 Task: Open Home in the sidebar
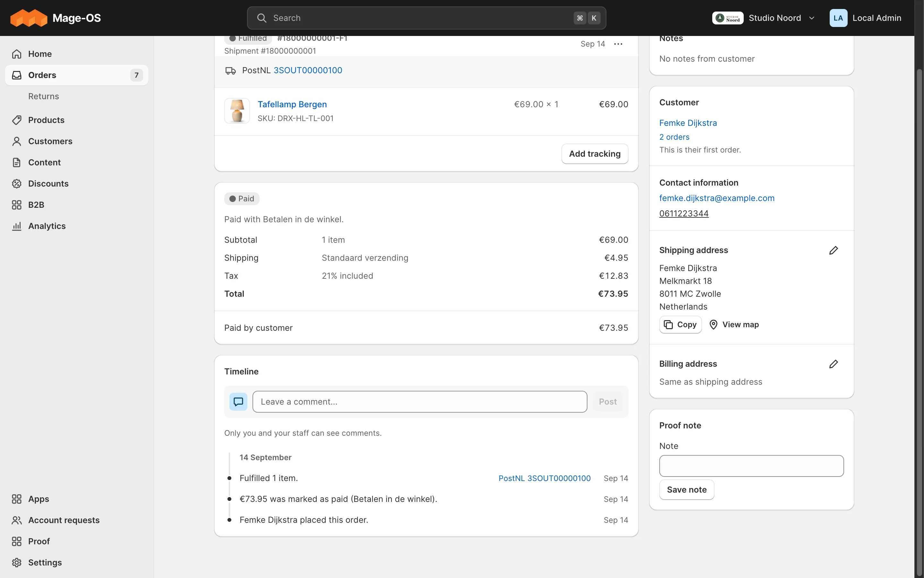(x=76, y=54)
